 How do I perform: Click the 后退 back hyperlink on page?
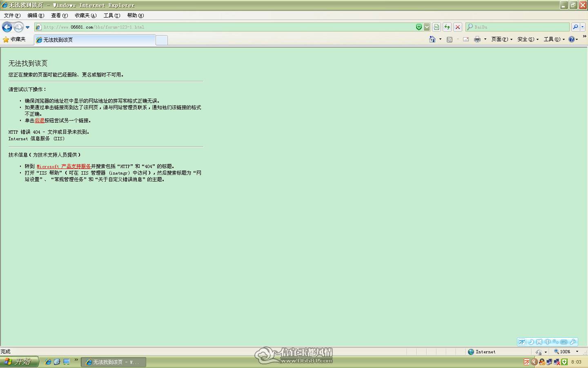click(39, 121)
